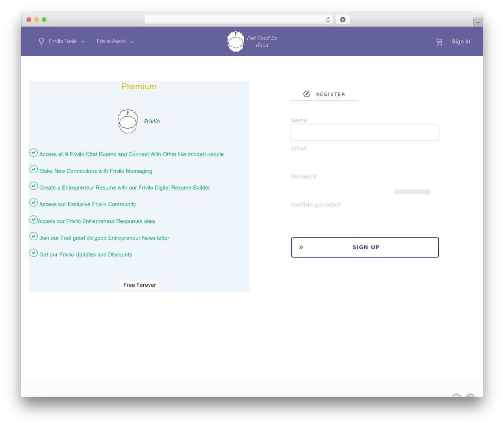Click the check icon beside Entrepreneur News letter
This screenshot has width=504, height=427.
tap(33, 236)
